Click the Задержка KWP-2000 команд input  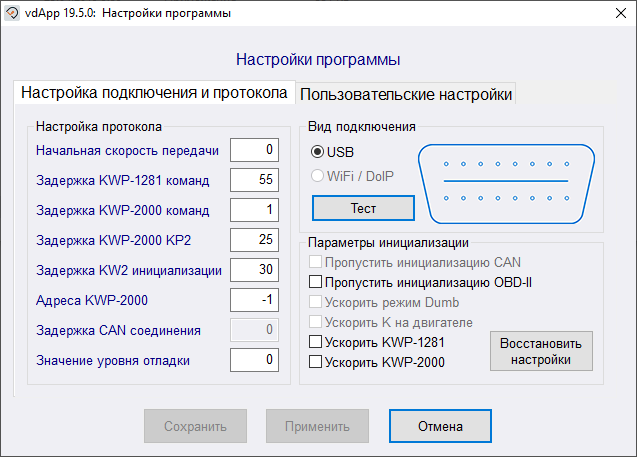point(254,210)
